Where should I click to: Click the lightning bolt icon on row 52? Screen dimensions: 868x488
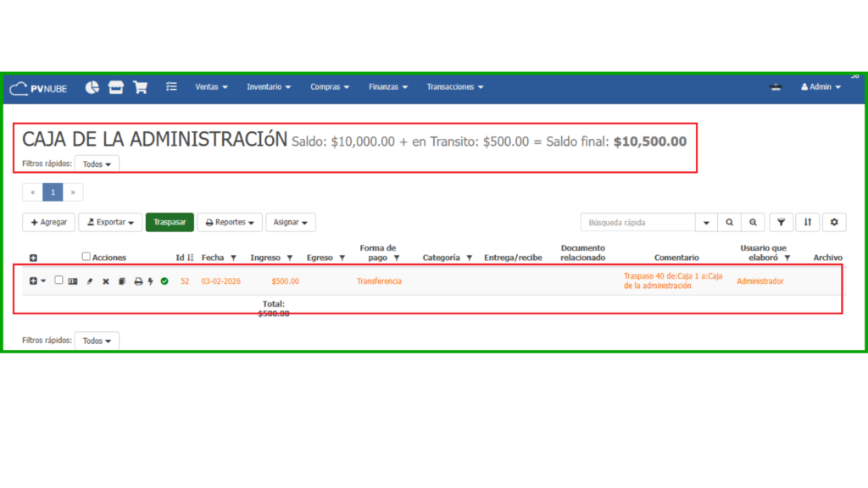point(151,281)
